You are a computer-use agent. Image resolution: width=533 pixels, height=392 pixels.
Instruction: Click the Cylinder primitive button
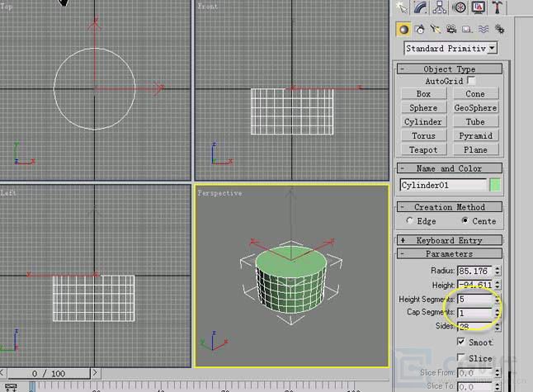(x=424, y=121)
